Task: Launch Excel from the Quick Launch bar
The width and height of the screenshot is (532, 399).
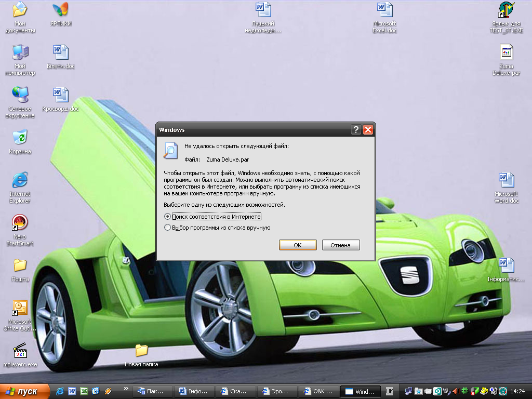Action: pyautogui.click(x=84, y=391)
